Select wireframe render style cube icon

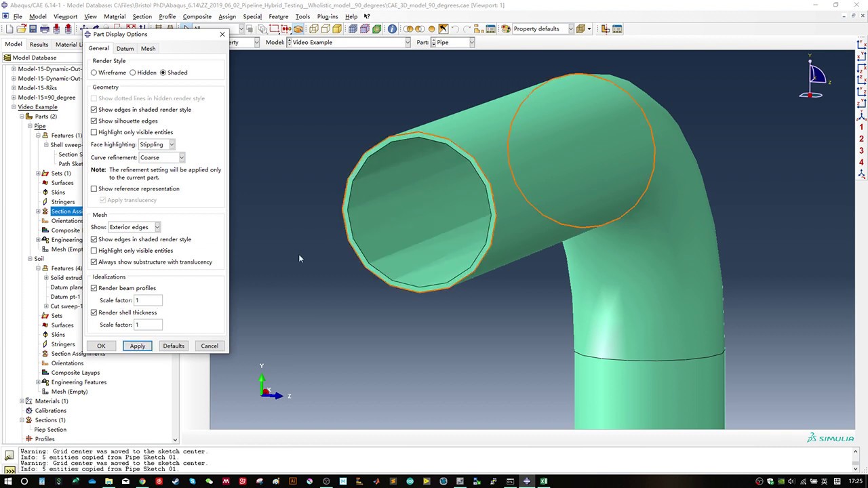(313, 28)
